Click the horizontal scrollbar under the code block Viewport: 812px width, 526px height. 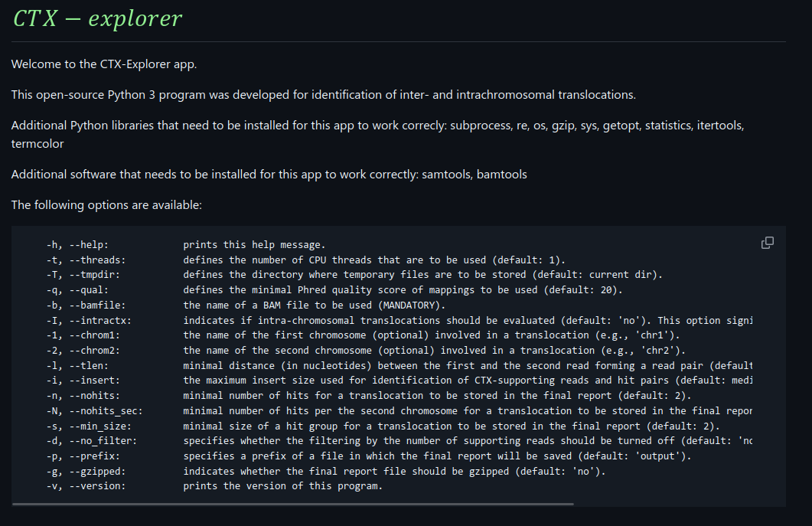click(293, 504)
